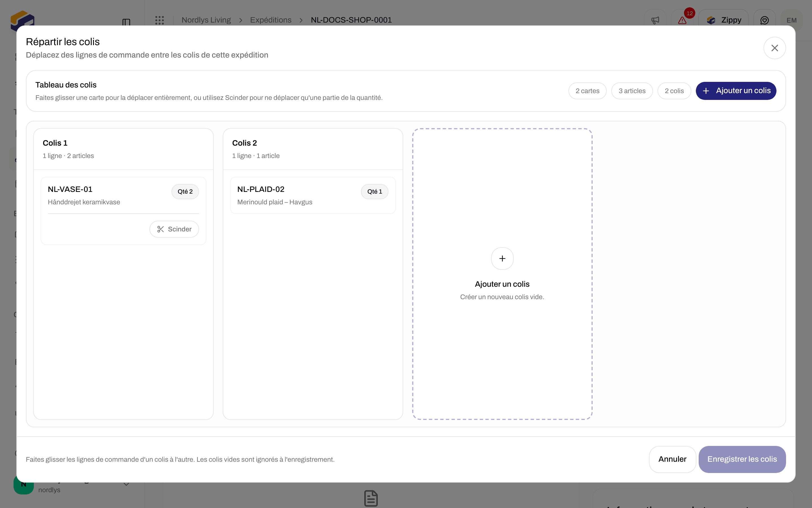This screenshot has height=508, width=812.
Task: Click the app logo in the sidebar
Action: point(22,19)
